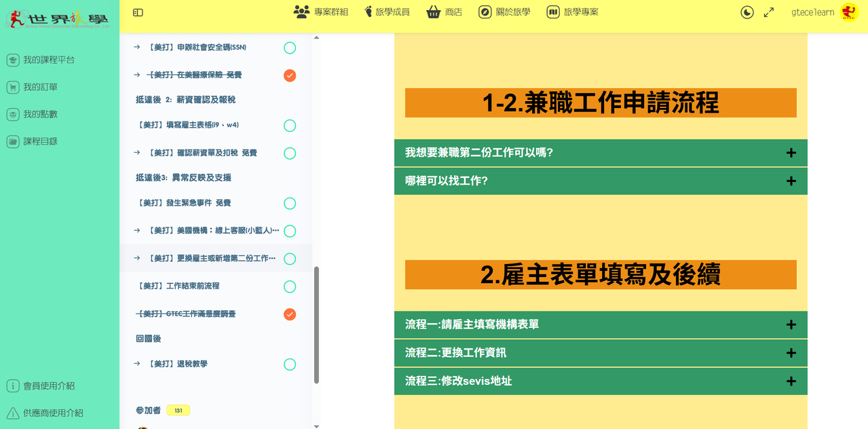This screenshot has width=868, height=429.
Task: Switch to dark mode moon icon
Action: click(x=747, y=12)
